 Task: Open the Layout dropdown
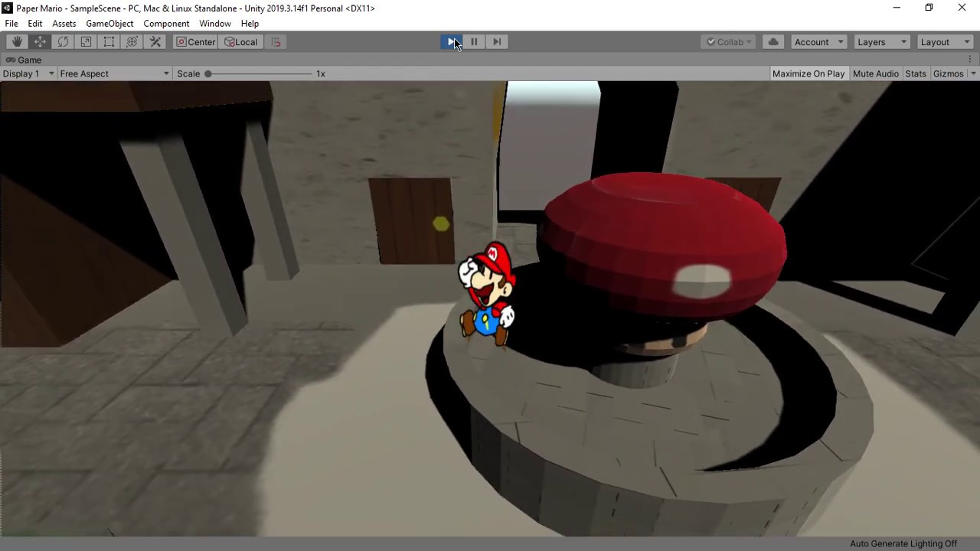pyautogui.click(x=945, y=42)
